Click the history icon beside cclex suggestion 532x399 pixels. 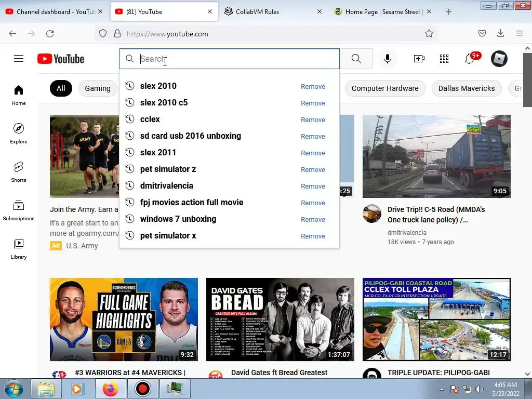[129, 119]
